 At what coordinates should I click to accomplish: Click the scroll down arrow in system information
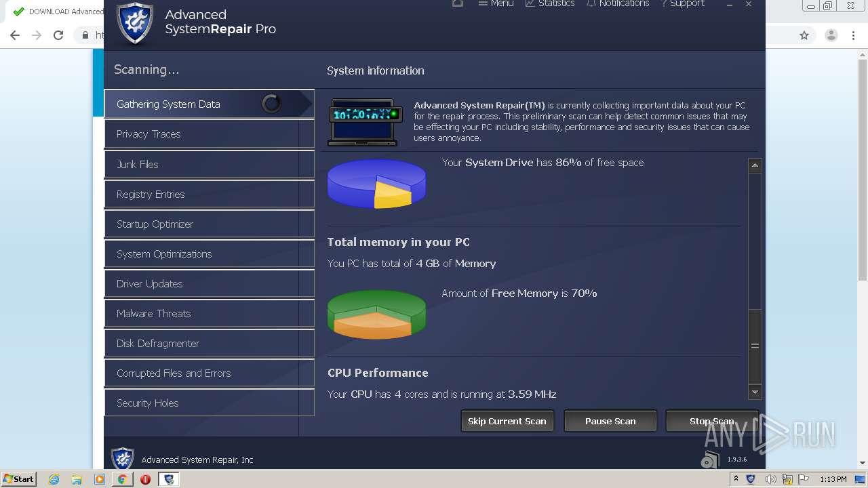coord(755,392)
